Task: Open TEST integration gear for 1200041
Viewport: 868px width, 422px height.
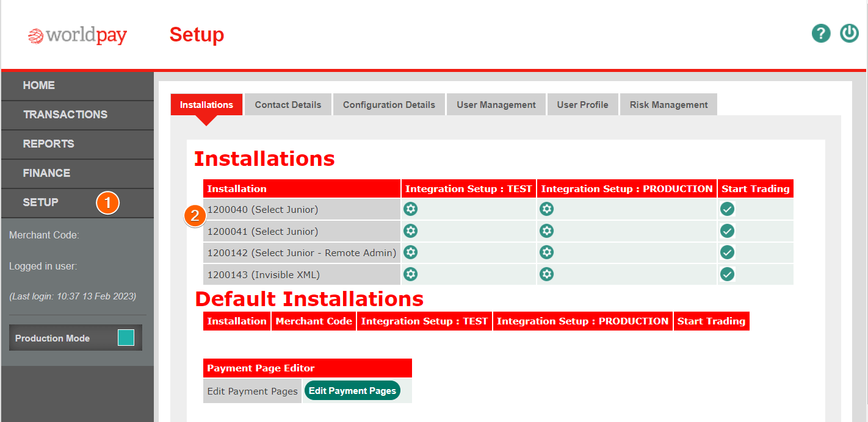Action: click(411, 231)
